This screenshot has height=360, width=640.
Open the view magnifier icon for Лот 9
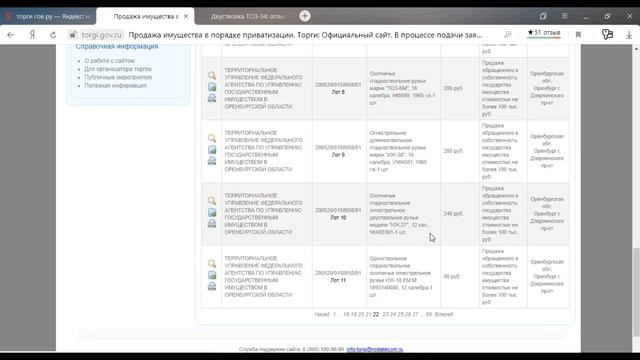pyautogui.click(x=212, y=138)
